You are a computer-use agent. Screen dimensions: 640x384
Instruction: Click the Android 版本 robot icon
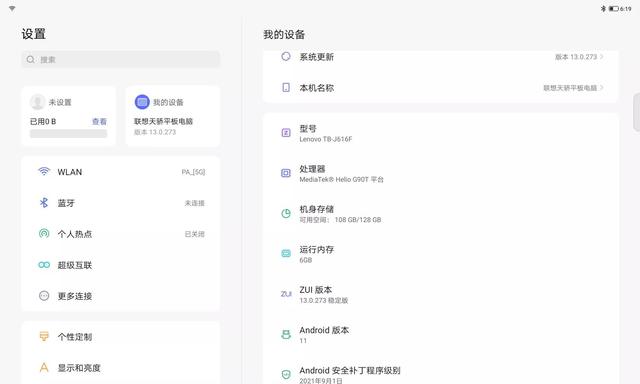pyautogui.click(x=286, y=335)
